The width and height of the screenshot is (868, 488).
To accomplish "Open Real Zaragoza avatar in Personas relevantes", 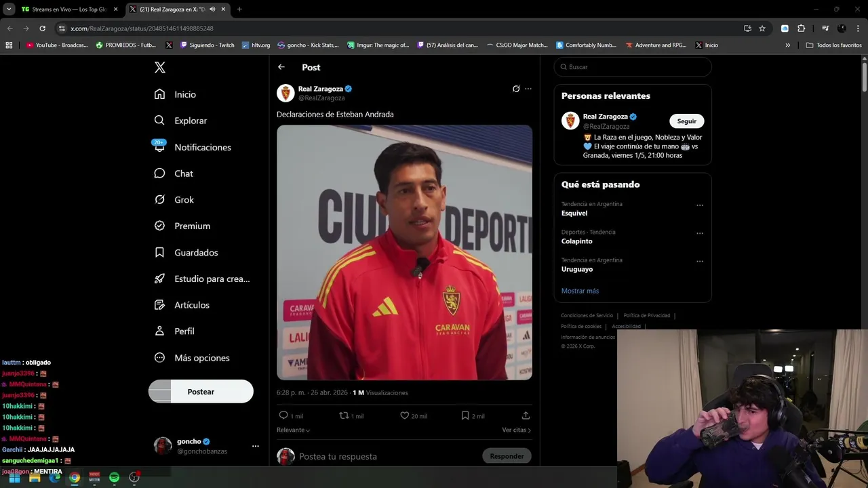I will pyautogui.click(x=570, y=121).
